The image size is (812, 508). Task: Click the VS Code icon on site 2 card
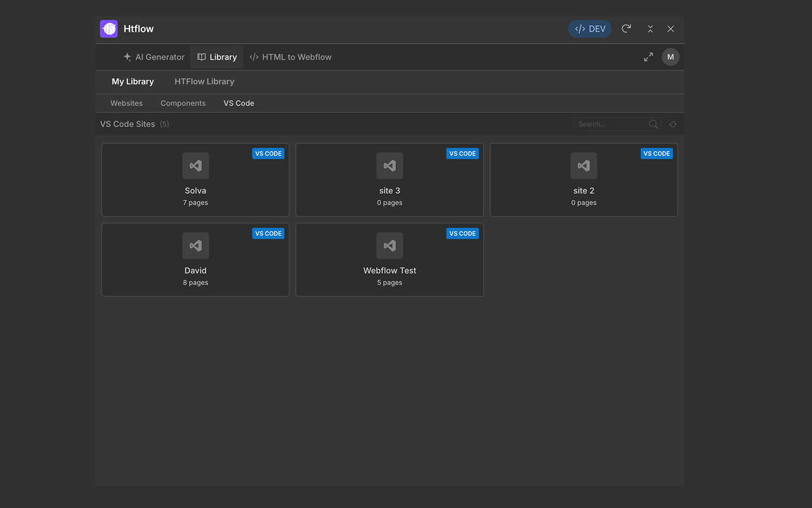pyautogui.click(x=584, y=166)
